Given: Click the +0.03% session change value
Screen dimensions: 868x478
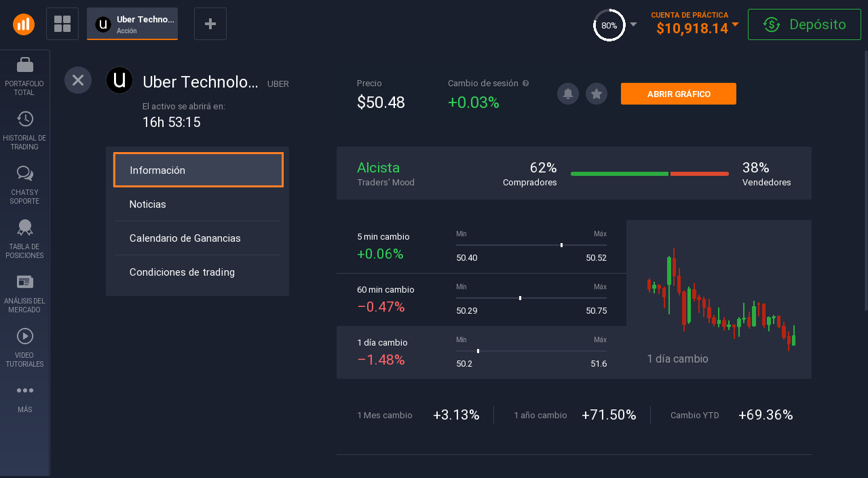Looking at the screenshot, I should [473, 103].
